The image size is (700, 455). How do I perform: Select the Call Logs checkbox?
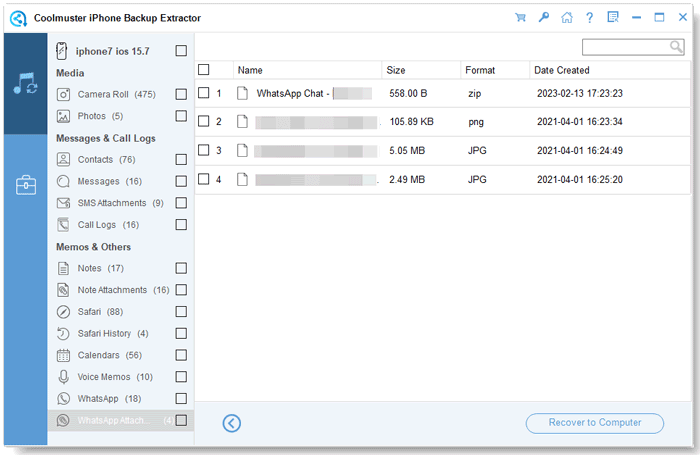[181, 224]
